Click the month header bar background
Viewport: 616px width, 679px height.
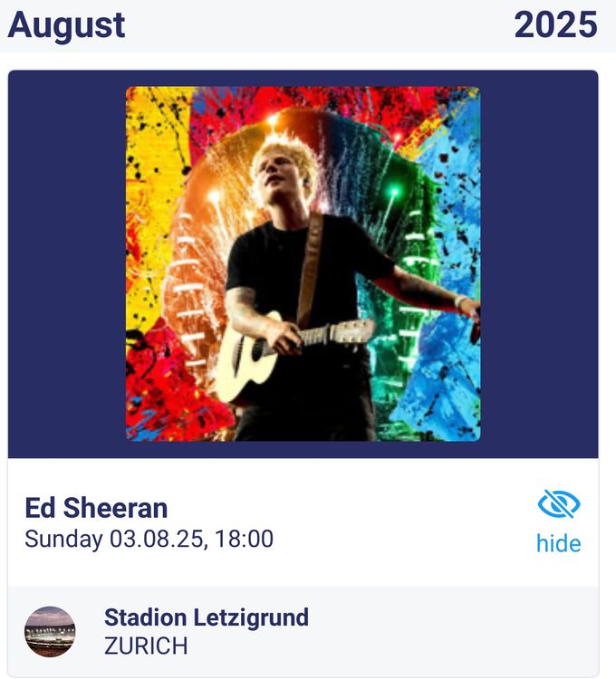pyautogui.click(x=308, y=26)
